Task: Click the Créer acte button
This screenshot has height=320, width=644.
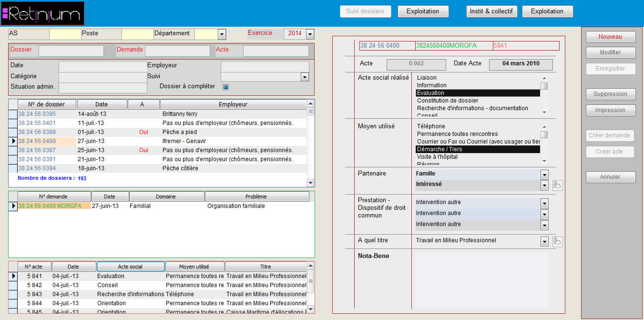Action: (610, 152)
